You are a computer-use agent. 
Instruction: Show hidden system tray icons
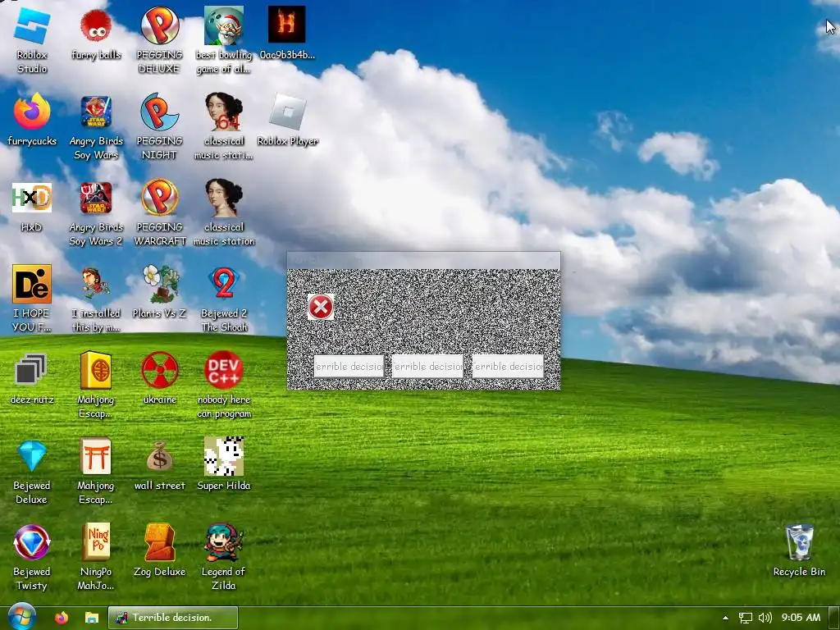click(x=725, y=618)
